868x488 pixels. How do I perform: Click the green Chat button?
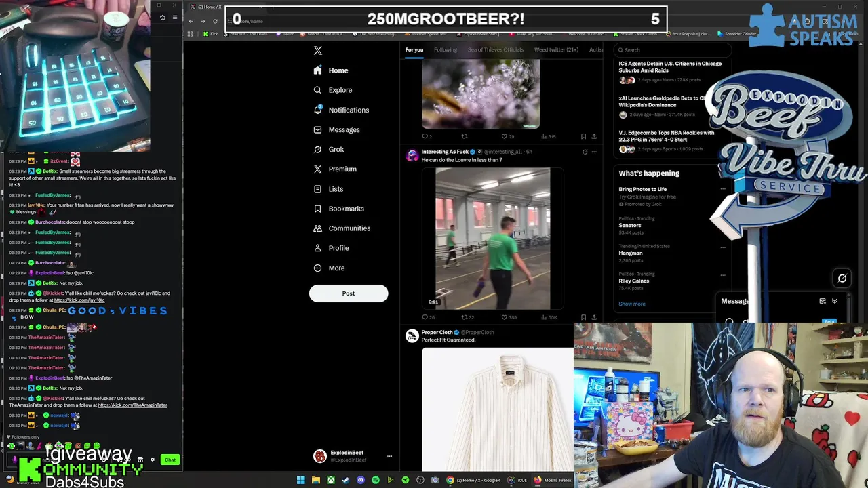click(170, 460)
